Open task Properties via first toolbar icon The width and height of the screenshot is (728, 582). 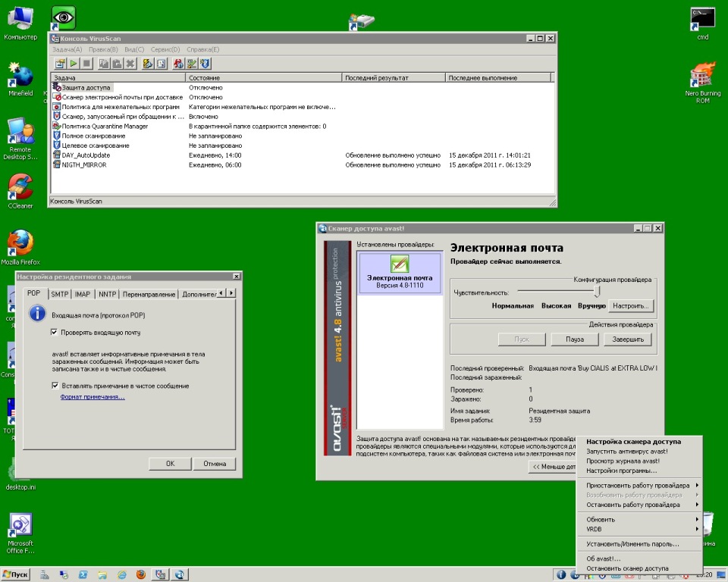click(x=61, y=64)
